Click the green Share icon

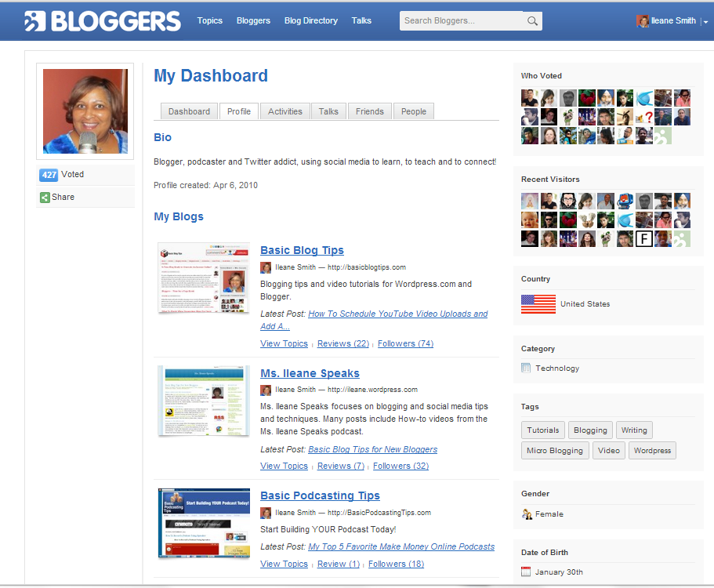coord(45,197)
